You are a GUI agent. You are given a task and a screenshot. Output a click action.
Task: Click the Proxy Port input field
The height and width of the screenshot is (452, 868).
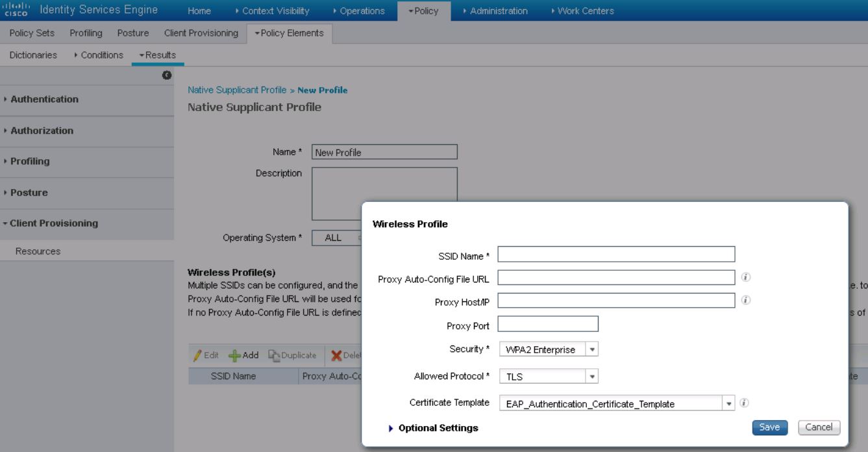(x=548, y=323)
